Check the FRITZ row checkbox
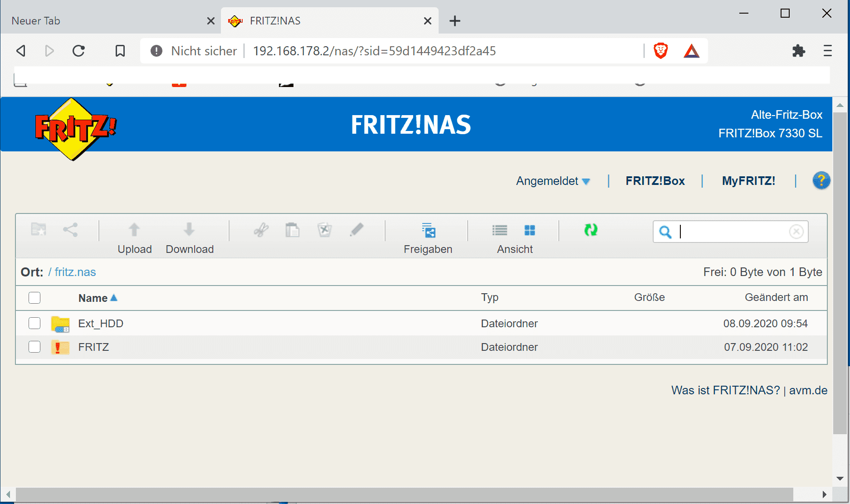The width and height of the screenshot is (850, 504). tap(34, 347)
